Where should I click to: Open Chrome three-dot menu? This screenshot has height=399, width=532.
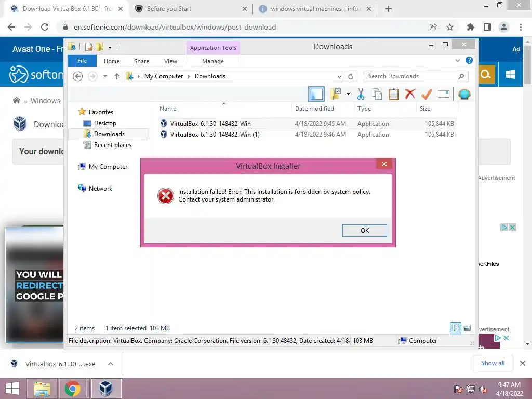click(521, 27)
